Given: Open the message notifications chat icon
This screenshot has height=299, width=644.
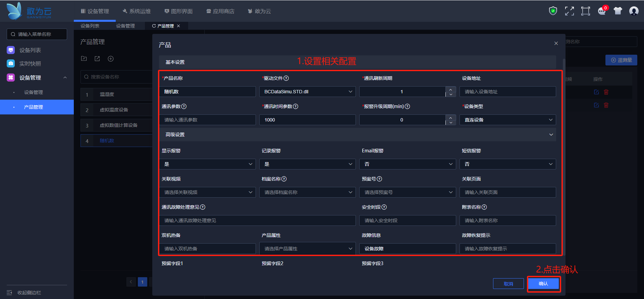Looking at the screenshot, I should (602, 11).
